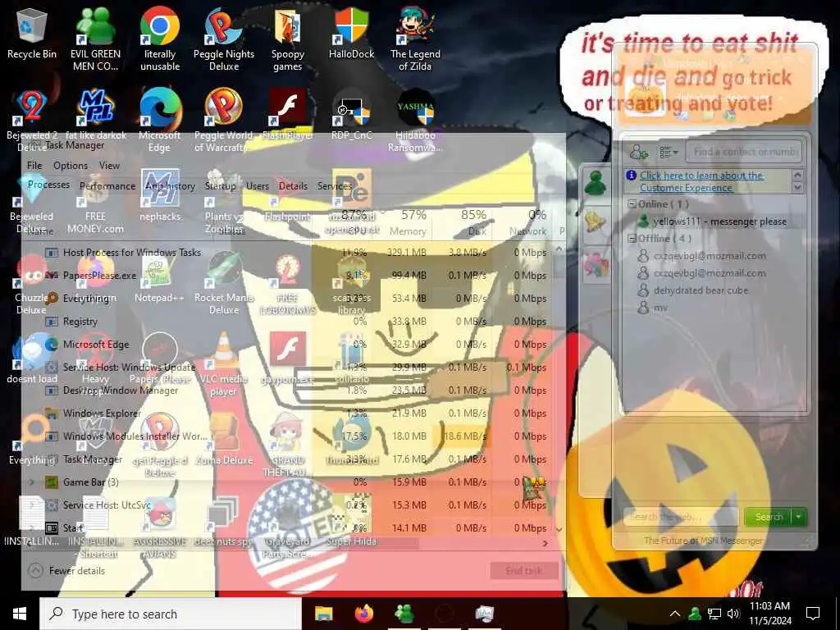Screen dimensions: 840x630
Task: Switch to the Users tab
Action: (257, 186)
